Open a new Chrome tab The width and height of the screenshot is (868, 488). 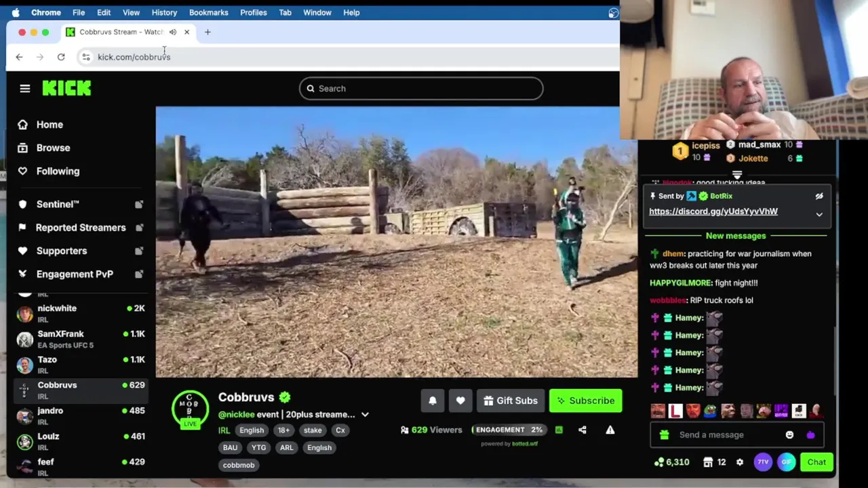pyautogui.click(x=208, y=32)
